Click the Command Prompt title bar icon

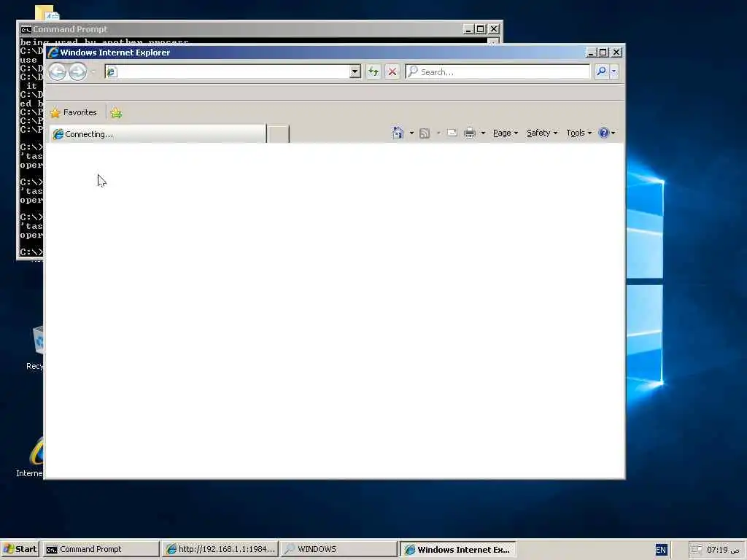[26, 29]
